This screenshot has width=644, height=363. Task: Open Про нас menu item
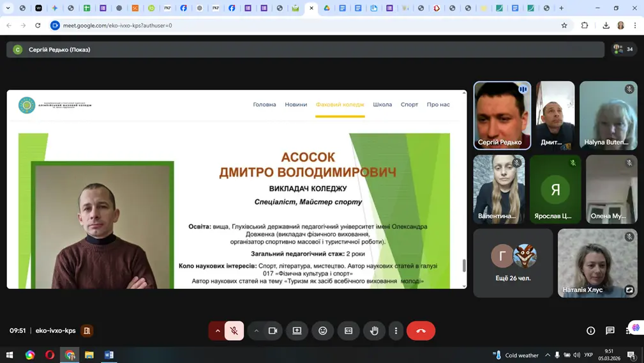point(438,104)
